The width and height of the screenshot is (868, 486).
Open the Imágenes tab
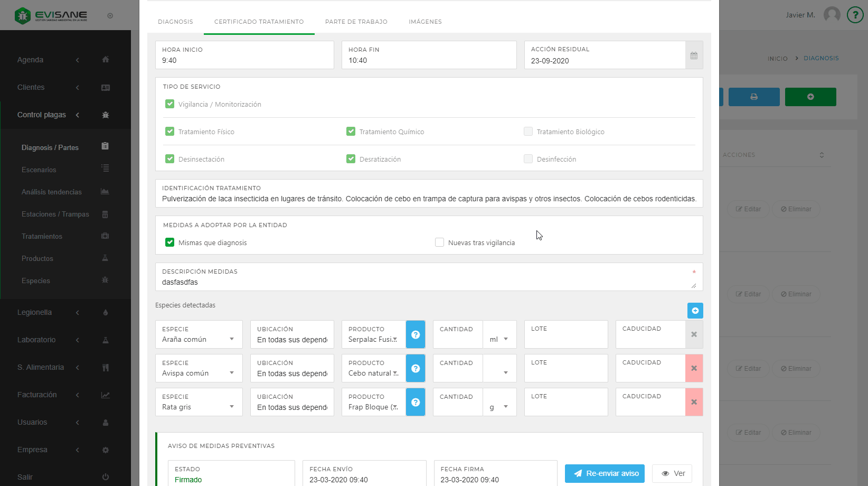tap(425, 22)
